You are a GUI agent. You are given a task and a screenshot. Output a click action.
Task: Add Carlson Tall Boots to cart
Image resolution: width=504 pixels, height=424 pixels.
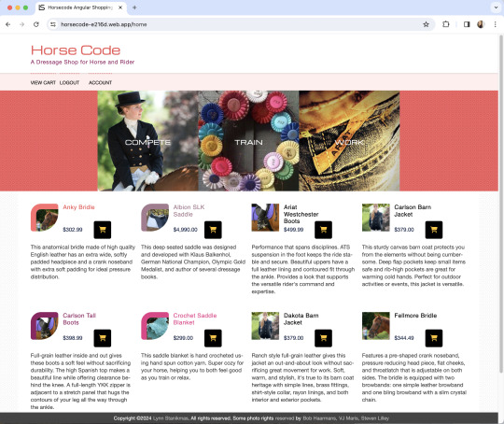103,338
